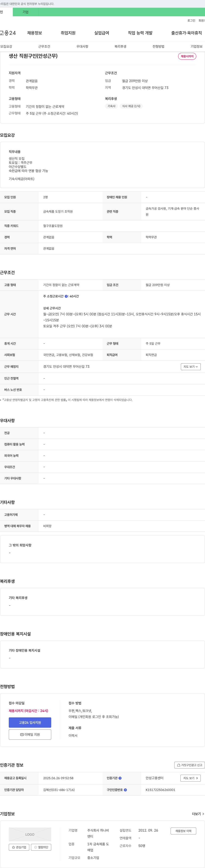The image size is (205, 868).
Task: Open 지도 보기 for 안성고용센터
Action: (190, 778)
